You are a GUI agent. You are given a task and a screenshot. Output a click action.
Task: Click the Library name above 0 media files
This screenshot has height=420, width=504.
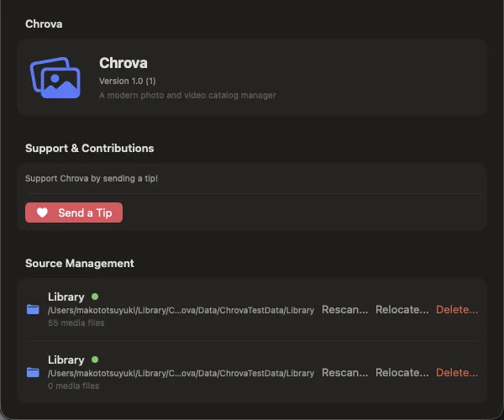66,360
